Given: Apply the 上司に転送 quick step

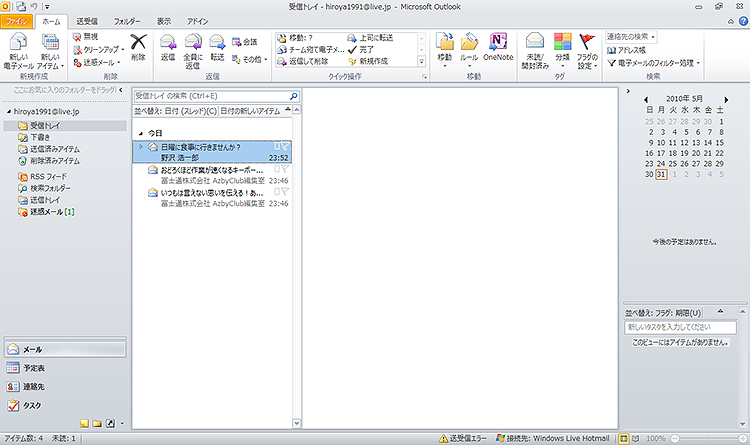Looking at the screenshot, I should pyautogui.click(x=370, y=38).
